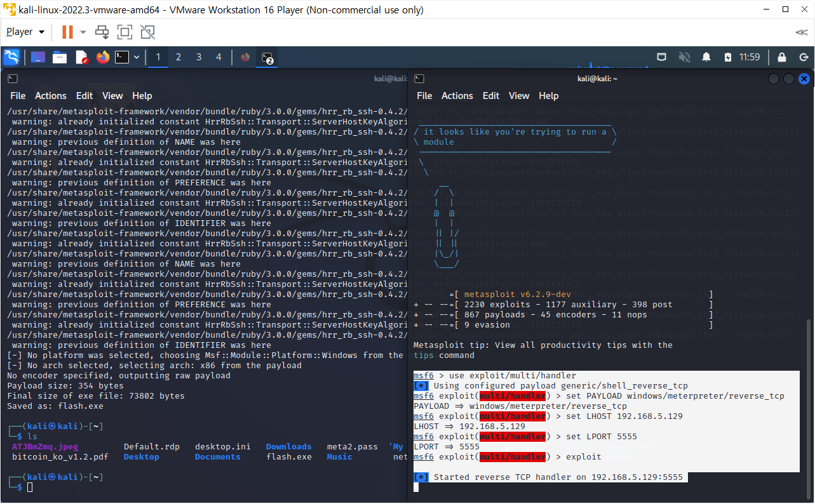Click the Send Ctrl+Alt+Del icon in VMware toolbar
The height and width of the screenshot is (504, 815).
click(x=102, y=32)
